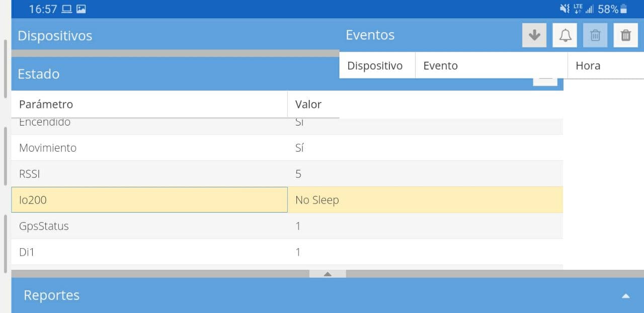This screenshot has width=644, height=313.
Task: Click the down arrow icon in Eventos
Action: [x=534, y=35]
